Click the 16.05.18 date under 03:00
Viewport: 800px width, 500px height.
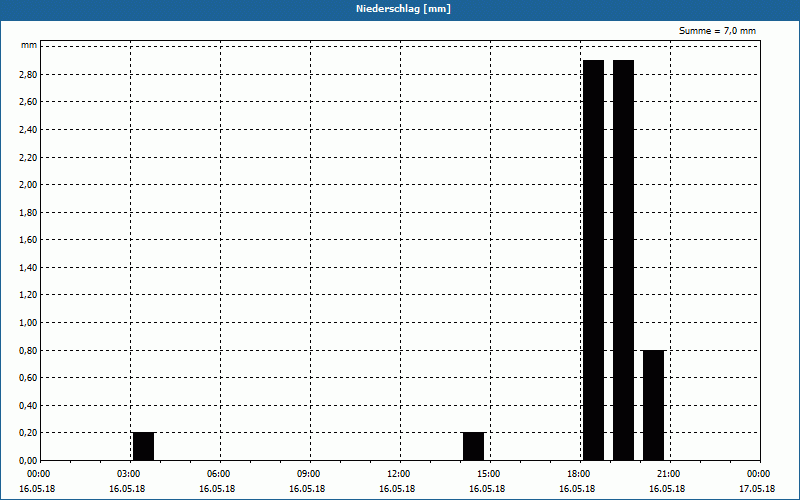tap(127, 489)
